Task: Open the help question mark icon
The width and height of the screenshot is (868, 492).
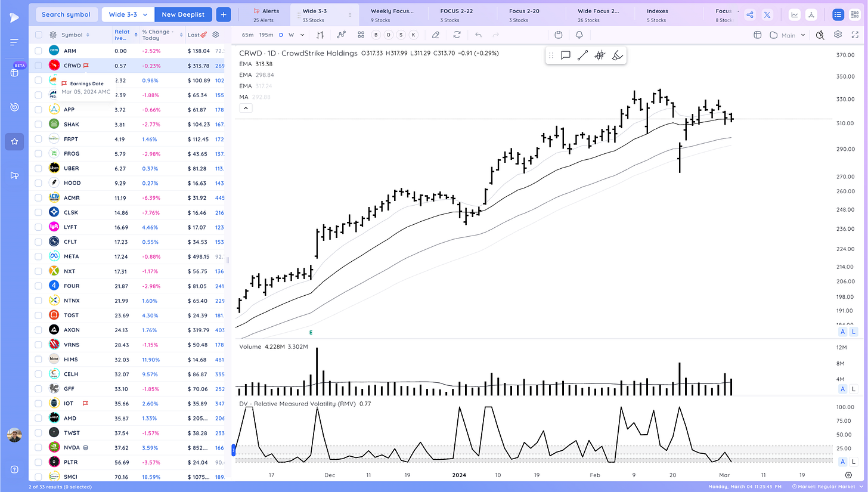Action: (14, 469)
